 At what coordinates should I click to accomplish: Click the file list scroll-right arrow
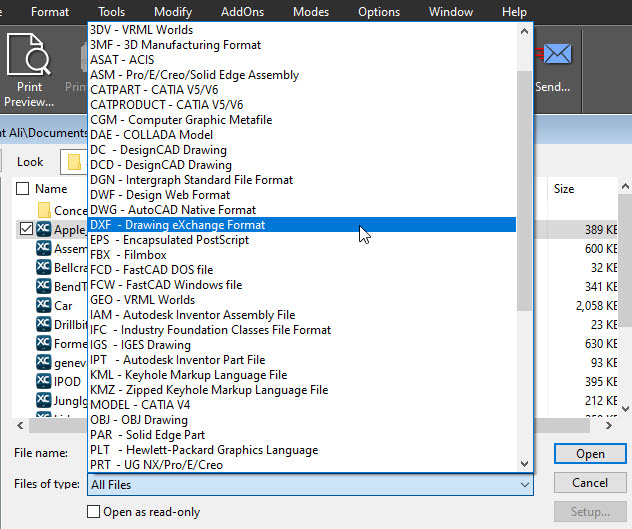click(x=609, y=425)
